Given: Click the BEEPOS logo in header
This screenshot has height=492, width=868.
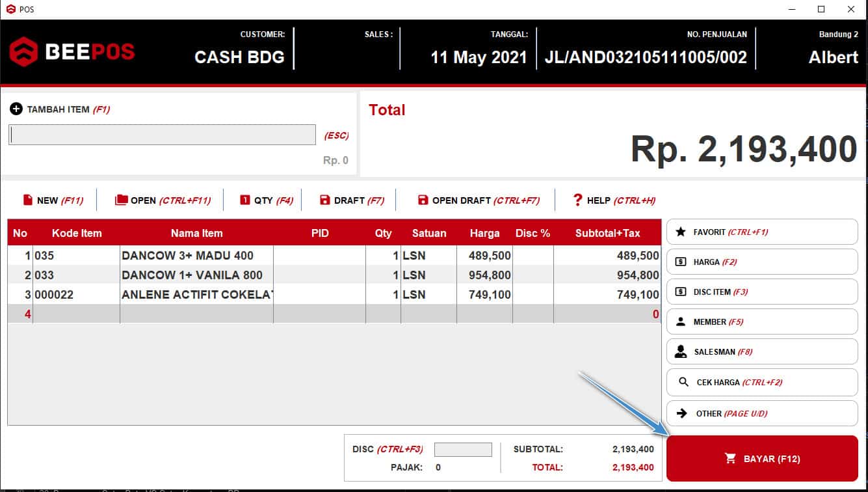Looking at the screenshot, I should 72,52.
